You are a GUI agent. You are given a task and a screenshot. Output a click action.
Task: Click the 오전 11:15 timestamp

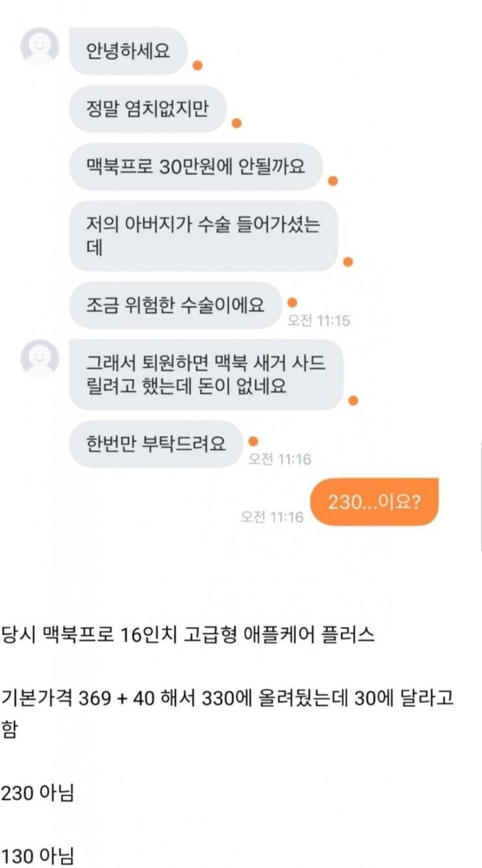(x=319, y=321)
